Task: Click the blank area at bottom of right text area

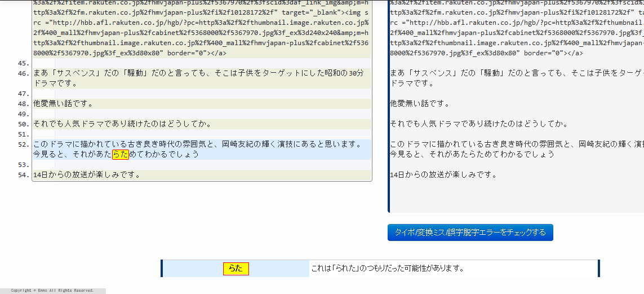Action: pos(516,198)
